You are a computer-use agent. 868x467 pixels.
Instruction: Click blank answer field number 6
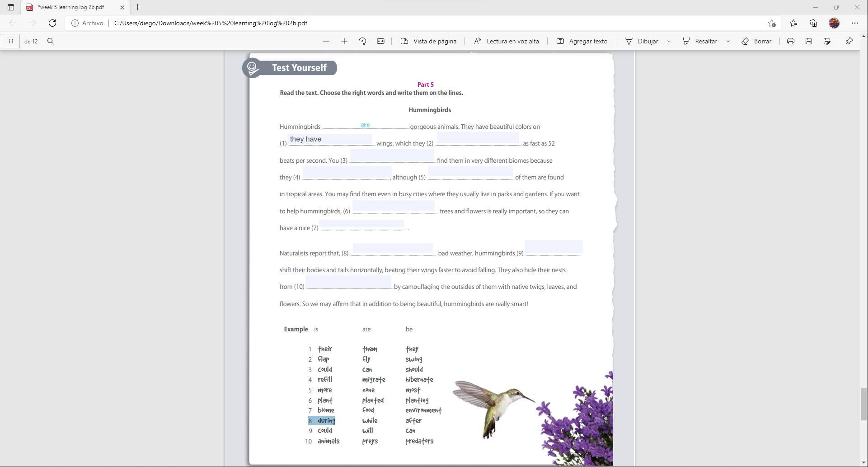[x=394, y=206]
